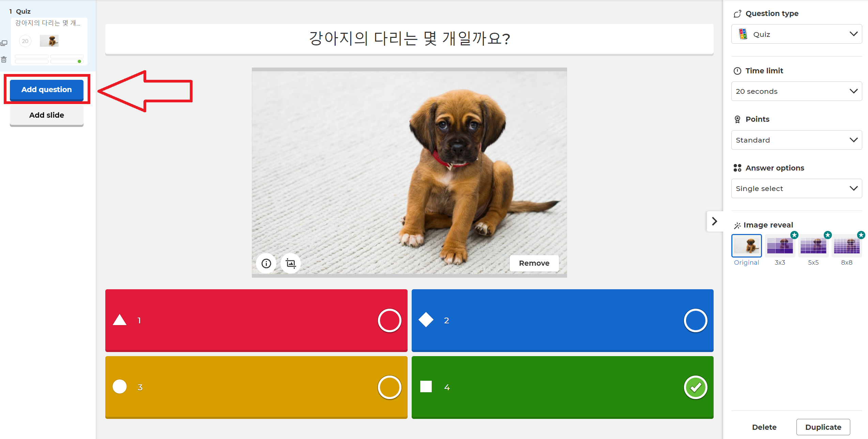Viewport: 868px width, 439px height.
Task: Mark answer 2 as correct
Action: [x=695, y=320]
